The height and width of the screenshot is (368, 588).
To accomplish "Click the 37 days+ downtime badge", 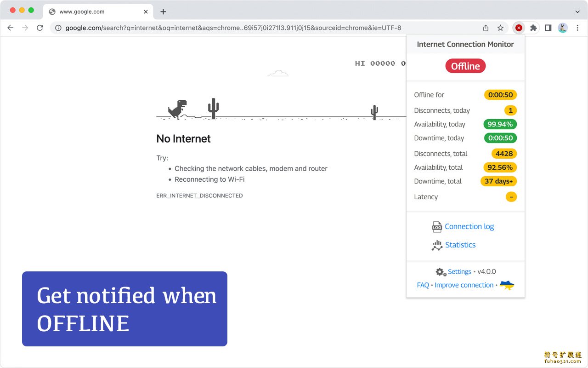I will click(x=498, y=181).
